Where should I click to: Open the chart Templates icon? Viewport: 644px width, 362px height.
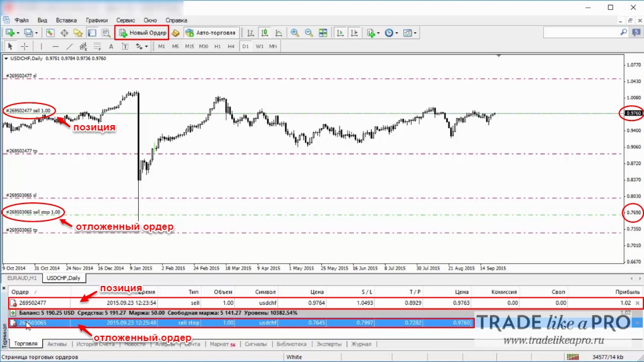pos(407,33)
